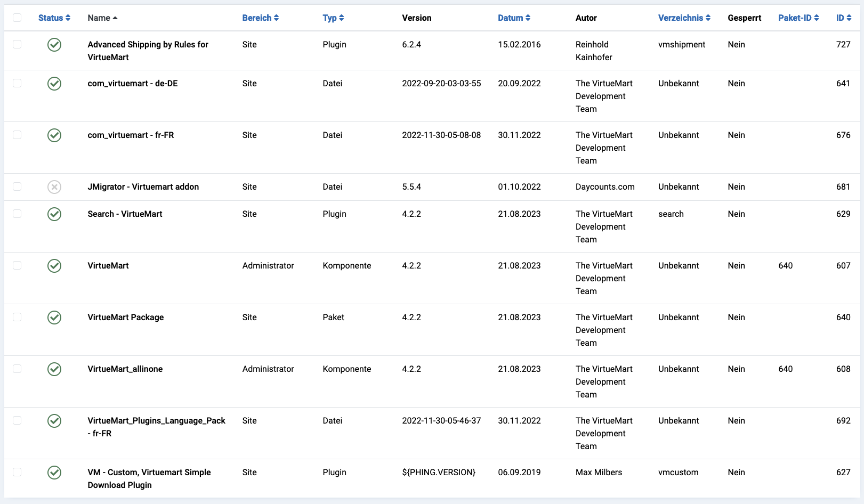Check the select-all checkbox in the table header
The height and width of the screenshot is (504, 864).
click(17, 18)
